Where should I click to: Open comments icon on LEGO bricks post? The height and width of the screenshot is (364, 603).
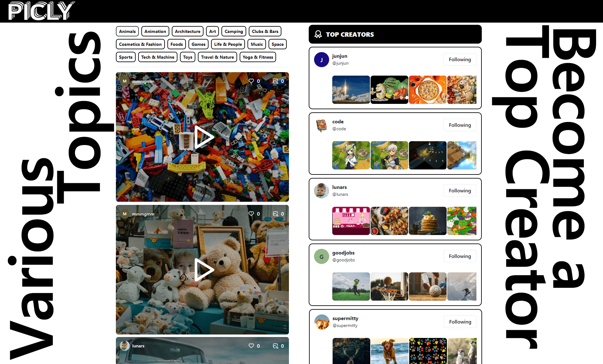pyautogui.click(x=275, y=81)
